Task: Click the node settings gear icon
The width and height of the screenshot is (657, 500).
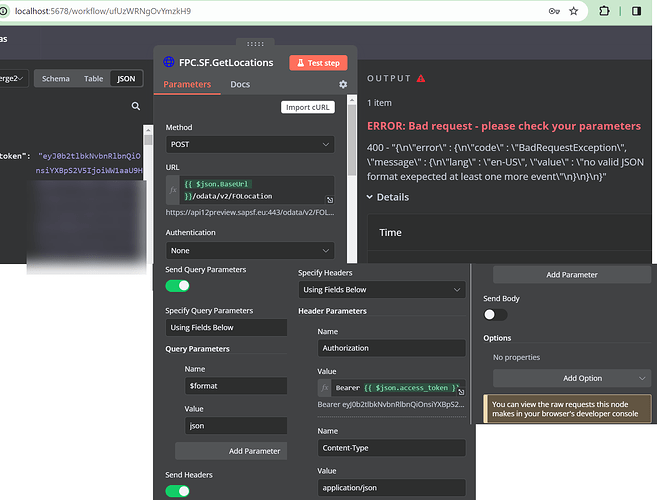Action: click(343, 85)
